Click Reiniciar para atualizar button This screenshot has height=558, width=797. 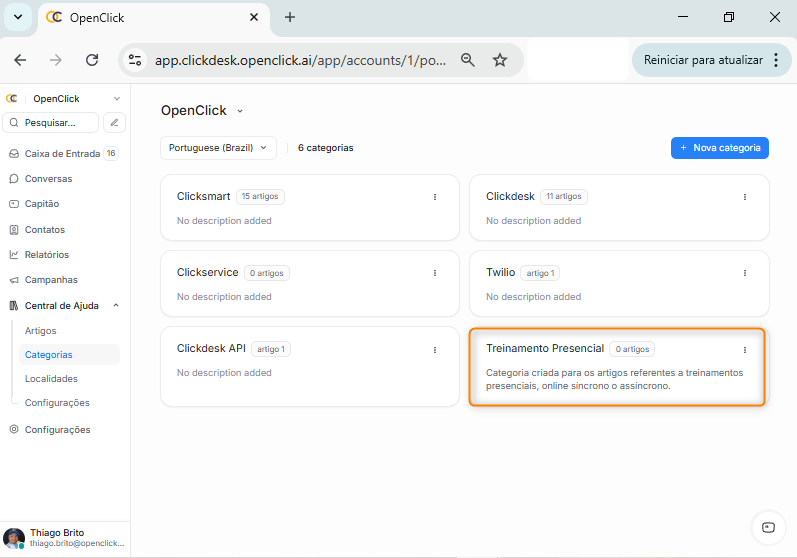tap(702, 60)
